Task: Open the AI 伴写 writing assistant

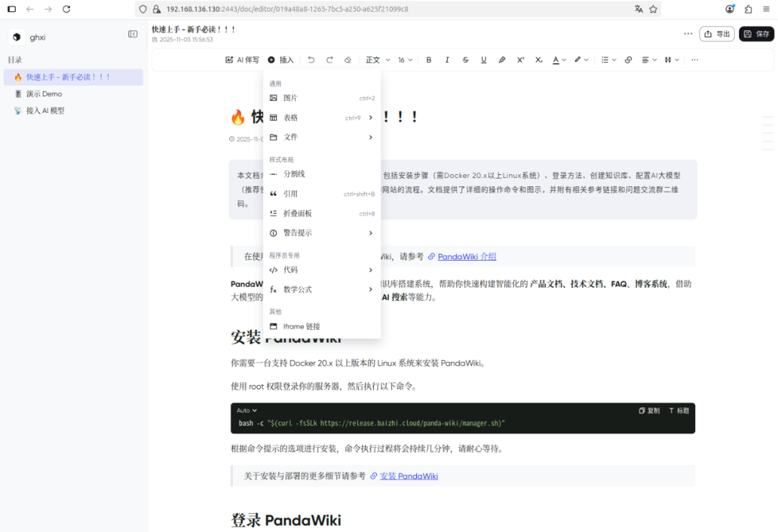Action: [242, 60]
